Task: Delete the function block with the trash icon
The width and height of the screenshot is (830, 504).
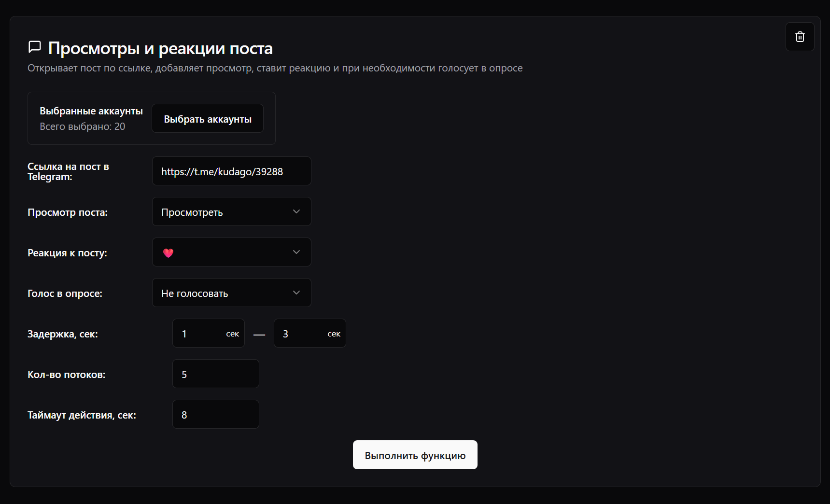Action: coord(800,37)
